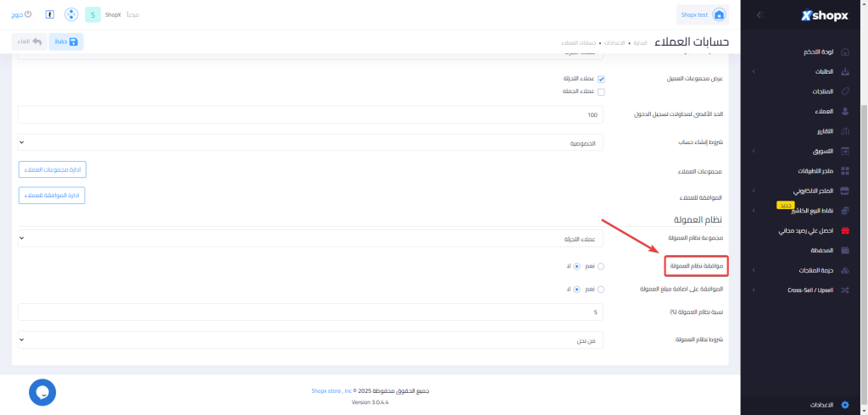
Task: Click the حفظ save button
Action: pyautogui.click(x=66, y=41)
